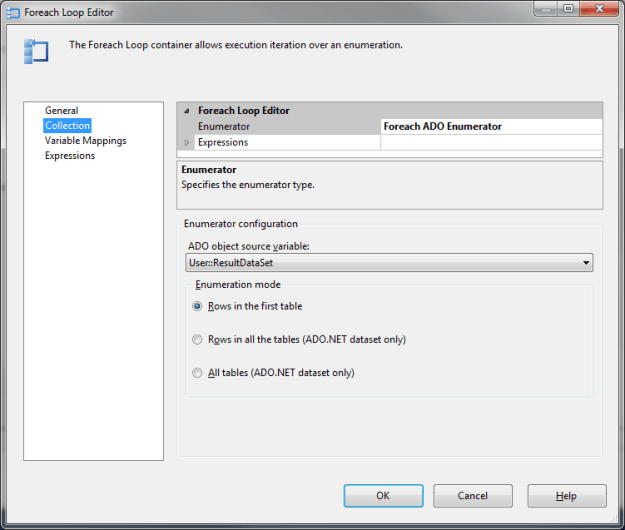Click the Foreach Loop container icon in header
This screenshot has height=530, width=625.
(x=37, y=52)
